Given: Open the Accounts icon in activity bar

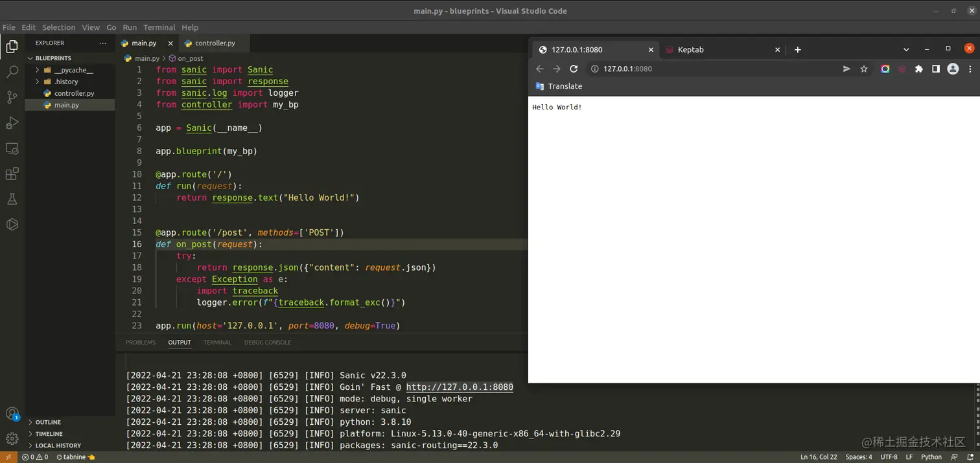Looking at the screenshot, I should [12, 413].
